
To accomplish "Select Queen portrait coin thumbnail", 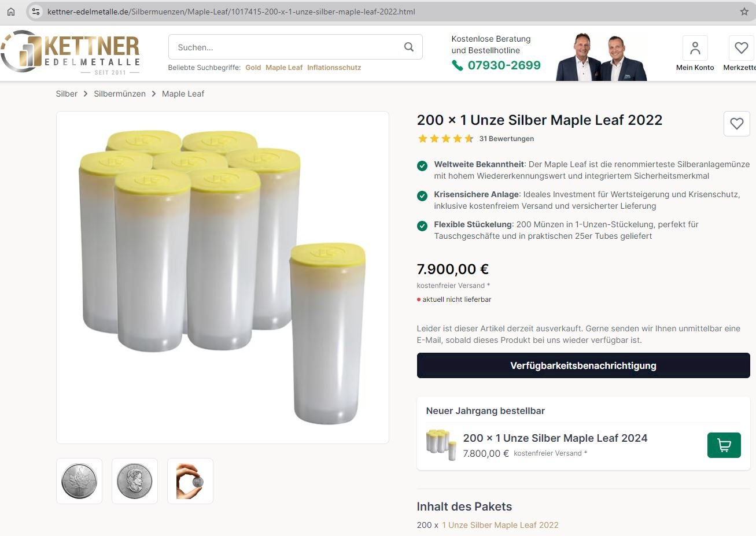I will (135, 481).
